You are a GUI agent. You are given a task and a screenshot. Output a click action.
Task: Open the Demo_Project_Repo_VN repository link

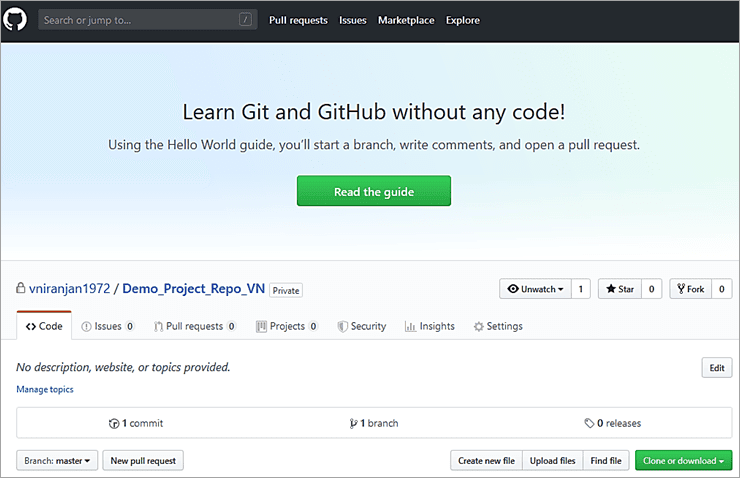click(x=193, y=288)
